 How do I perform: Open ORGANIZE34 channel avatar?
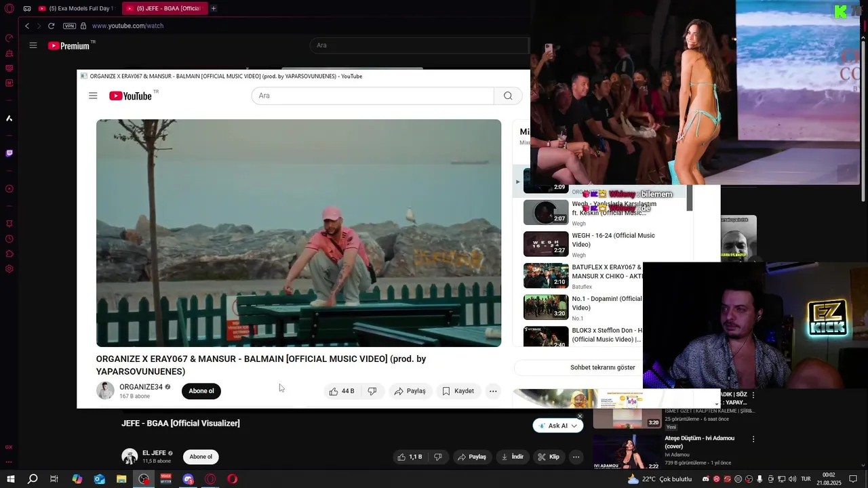(x=105, y=390)
